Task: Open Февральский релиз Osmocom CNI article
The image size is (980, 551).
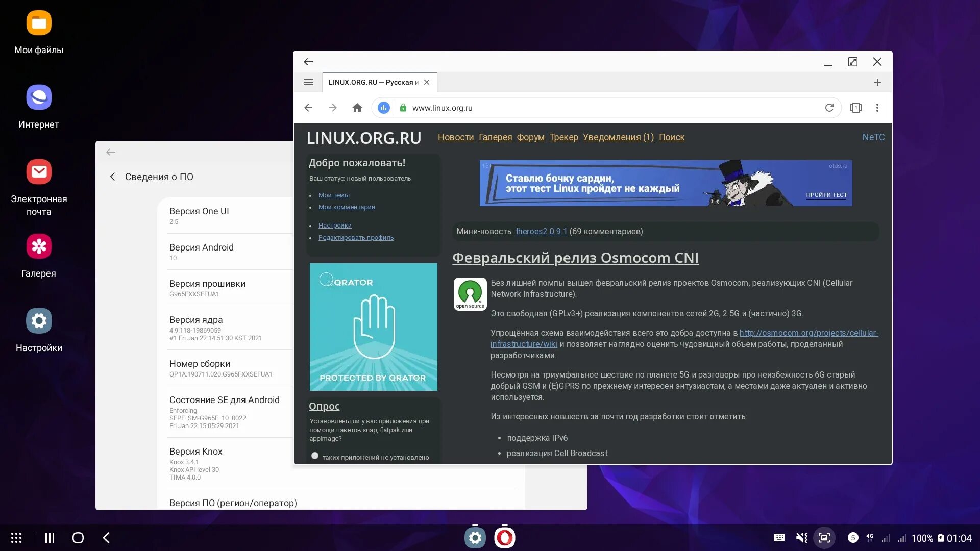Action: [x=575, y=258]
